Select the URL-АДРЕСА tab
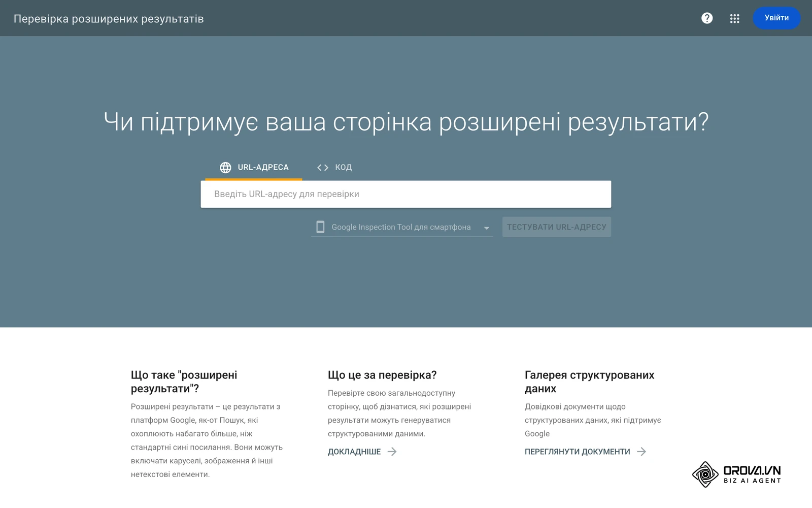 (x=254, y=168)
